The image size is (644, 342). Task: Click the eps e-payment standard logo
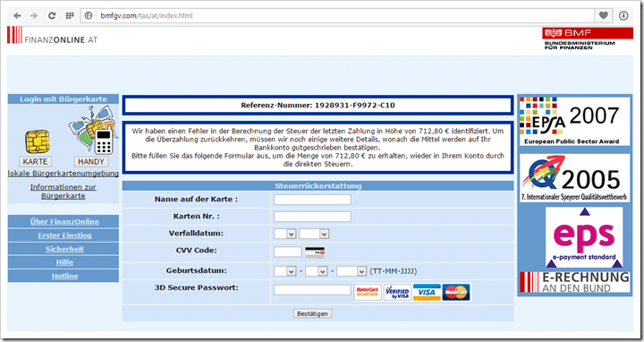point(584,237)
